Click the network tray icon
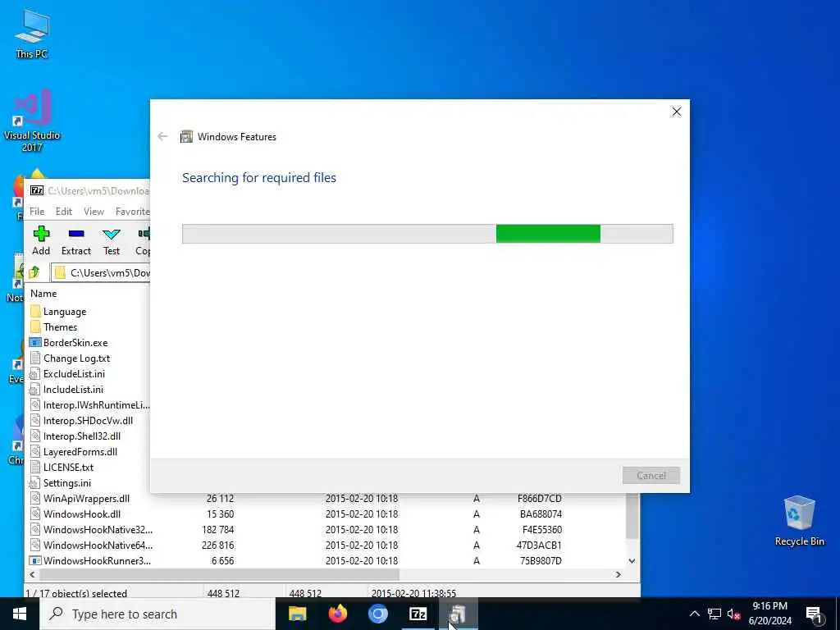 (x=714, y=614)
